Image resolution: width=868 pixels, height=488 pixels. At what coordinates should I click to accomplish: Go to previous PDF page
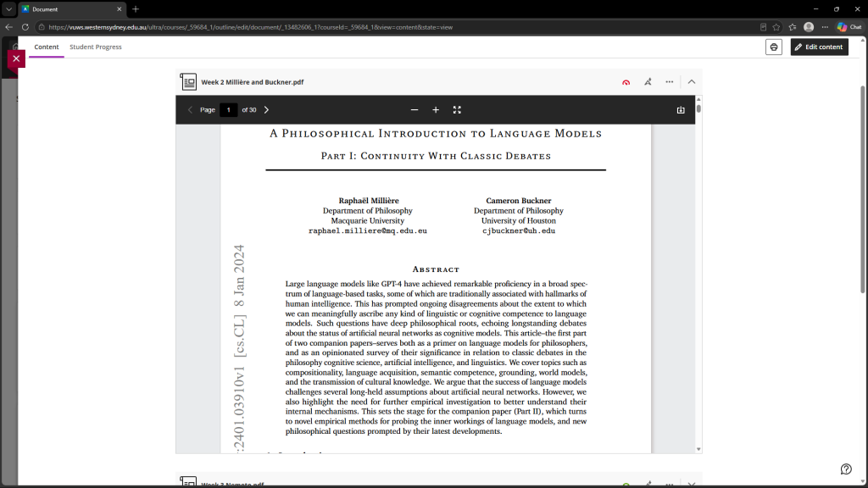click(190, 110)
